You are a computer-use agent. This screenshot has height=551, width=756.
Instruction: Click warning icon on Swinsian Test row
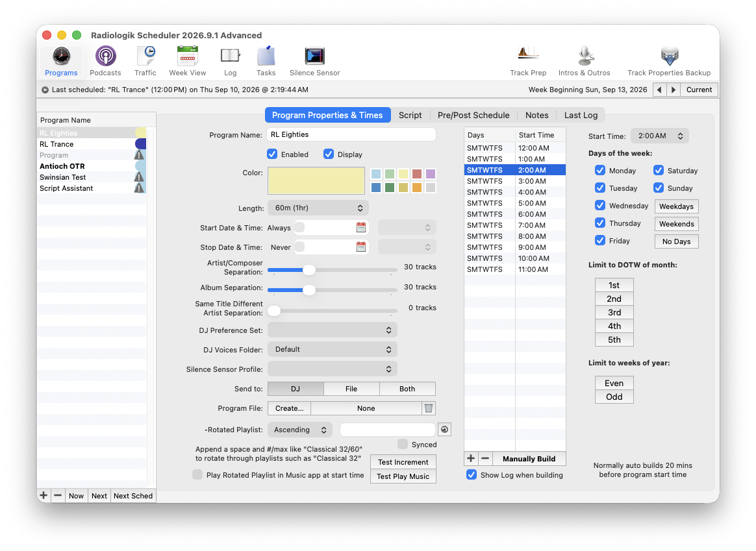[x=139, y=177]
